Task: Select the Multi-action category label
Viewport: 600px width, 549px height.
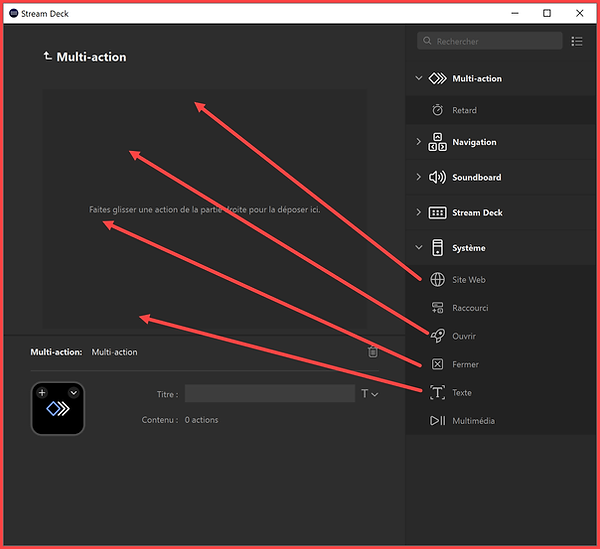Action: [x=477, y=78]
